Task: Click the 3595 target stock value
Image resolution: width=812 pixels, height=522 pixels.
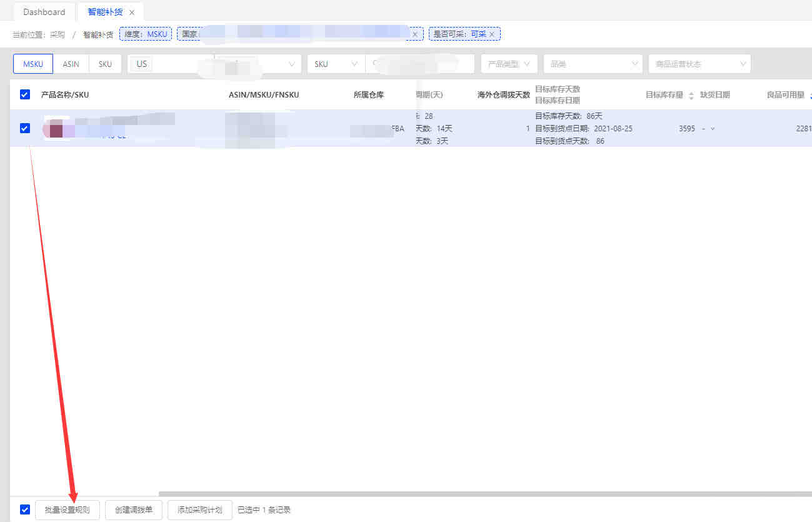Action: point(687,129)
